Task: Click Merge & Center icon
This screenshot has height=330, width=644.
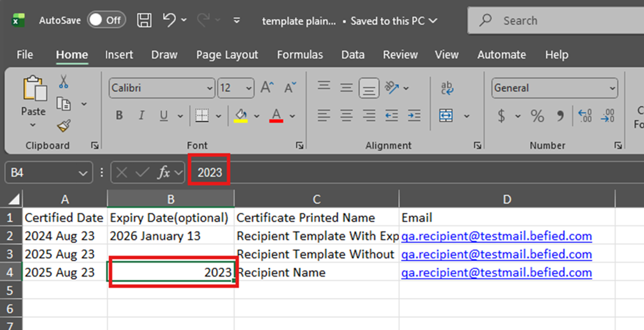Action: [x=446, y=115]
